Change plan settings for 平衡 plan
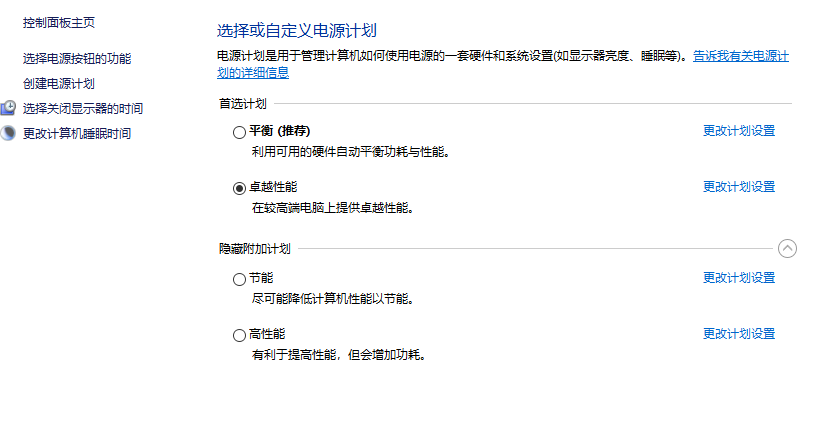 click(x=739, y=131)
